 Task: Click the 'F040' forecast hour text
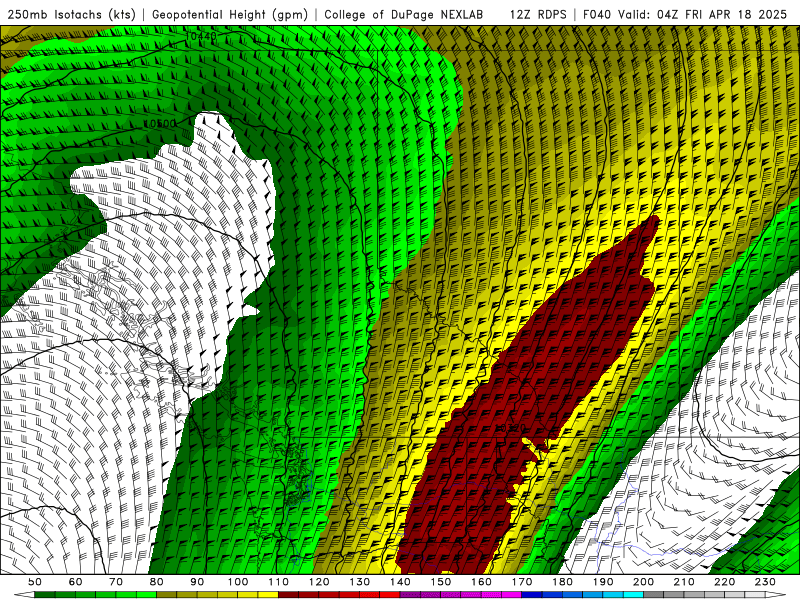(x=597, y=15)
